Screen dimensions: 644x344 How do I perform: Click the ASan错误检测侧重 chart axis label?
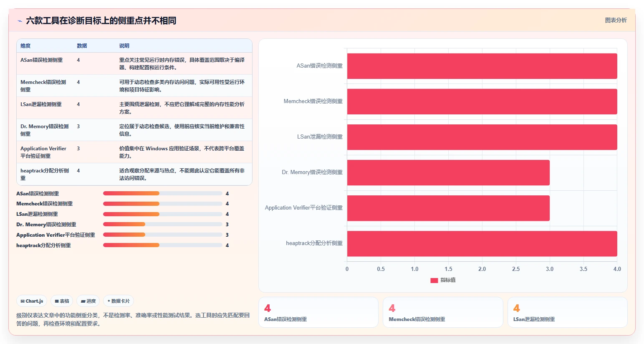coord(319,66)
